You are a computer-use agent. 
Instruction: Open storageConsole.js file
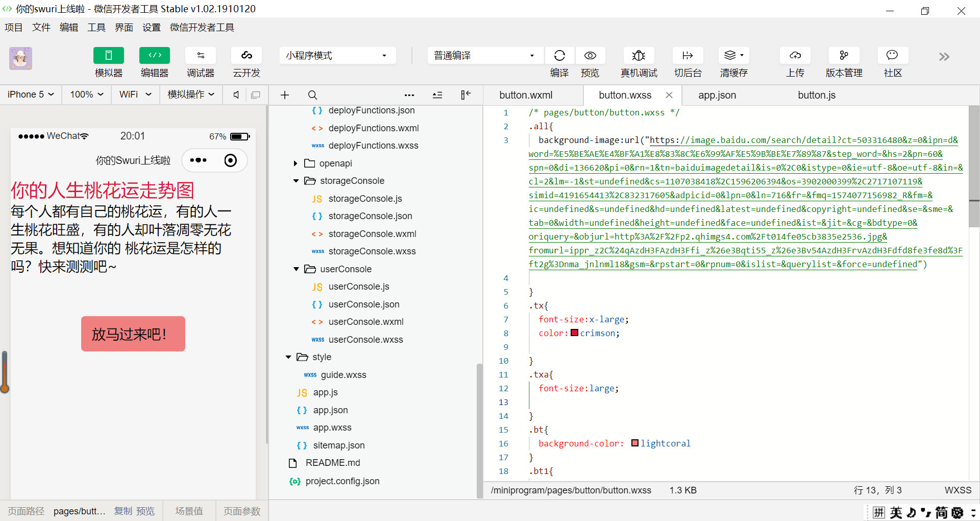pyautogui.click(x=365, y=199)
